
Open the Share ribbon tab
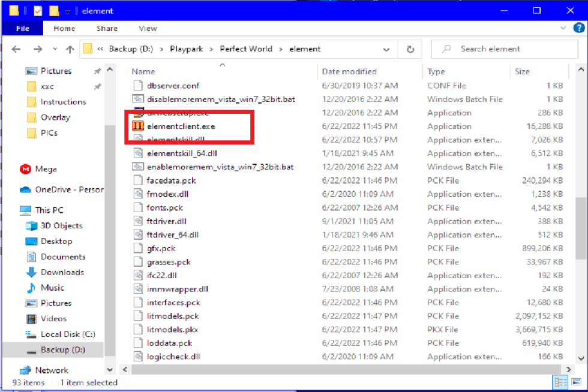(x=106, y=28)
